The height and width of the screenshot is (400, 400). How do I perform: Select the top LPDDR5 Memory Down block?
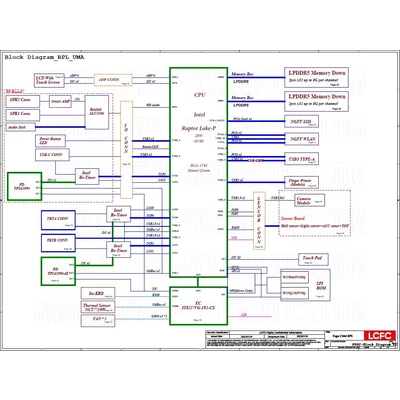[316, 77]
